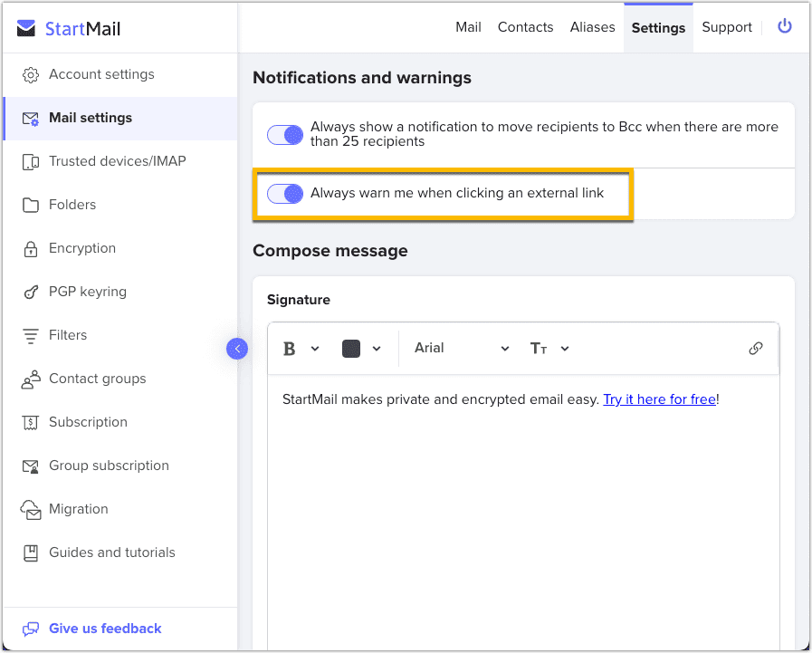Image resolution: width=812 pixels, height=653 pixels.
Task: Click the 'Try it here for free' link
Action: point(659,399)
